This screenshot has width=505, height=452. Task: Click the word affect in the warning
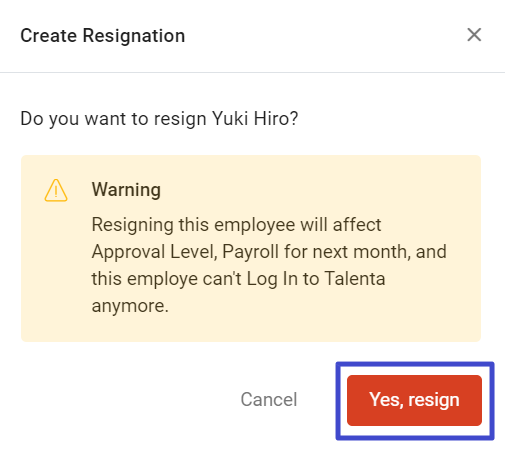click(x=357, y=224)
